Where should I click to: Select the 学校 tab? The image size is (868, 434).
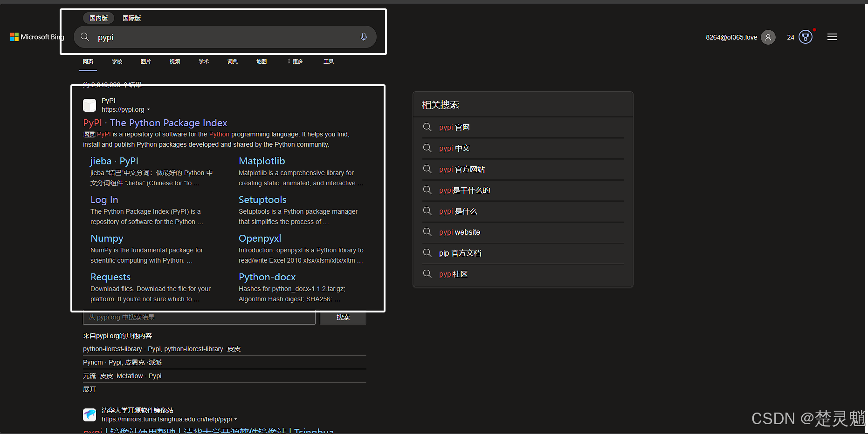tap(117, 61)
